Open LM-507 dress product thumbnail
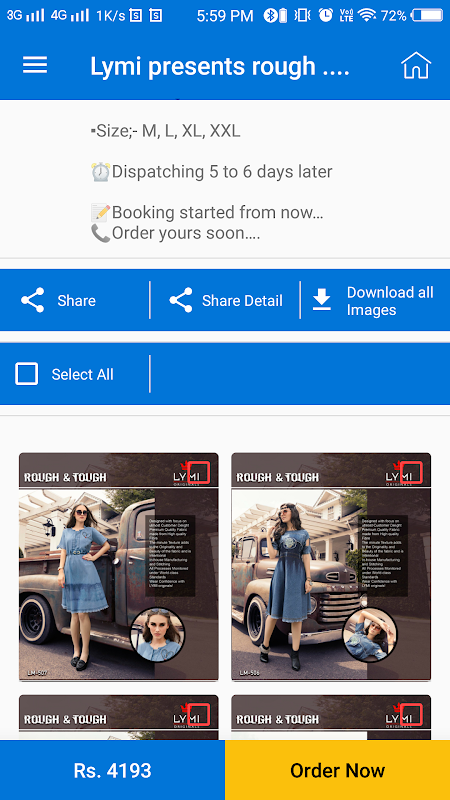 click(118, 566)
